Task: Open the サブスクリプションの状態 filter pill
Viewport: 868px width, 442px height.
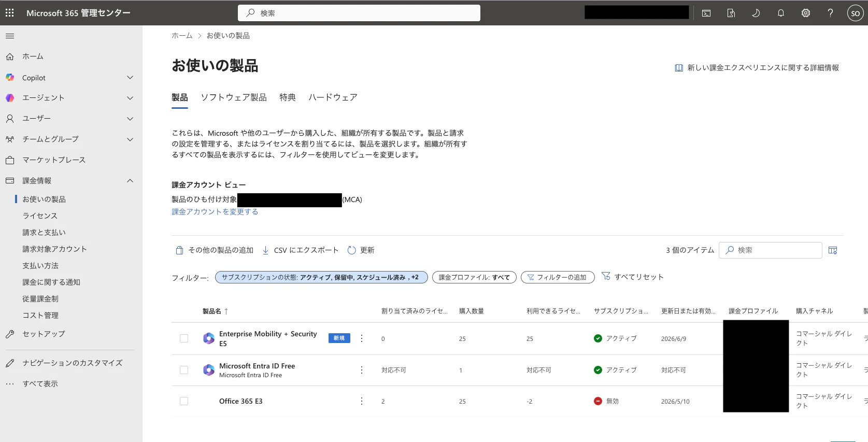Action: click(x=321, y=277)
